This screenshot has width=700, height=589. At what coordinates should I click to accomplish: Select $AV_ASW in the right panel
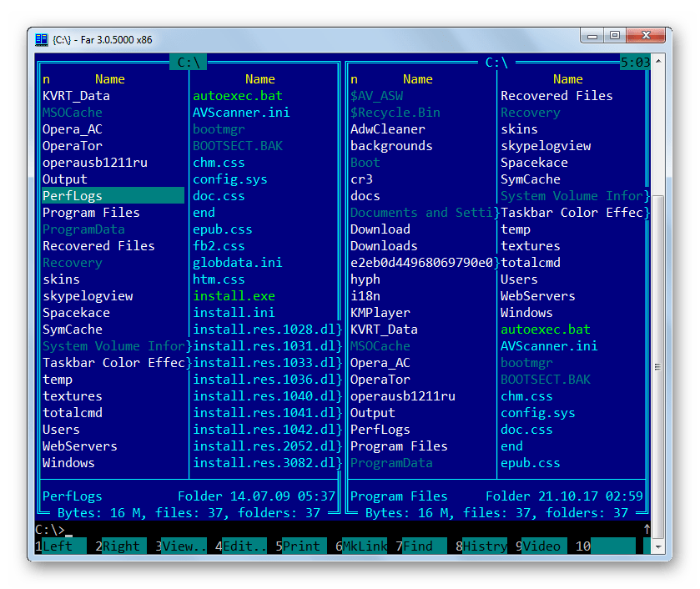coord(376,96)
